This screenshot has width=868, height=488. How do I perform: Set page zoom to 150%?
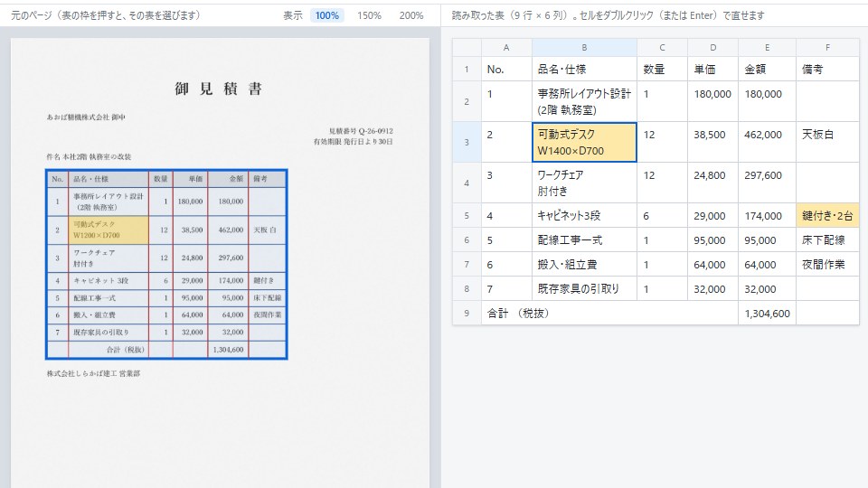(x=369, y=15)
